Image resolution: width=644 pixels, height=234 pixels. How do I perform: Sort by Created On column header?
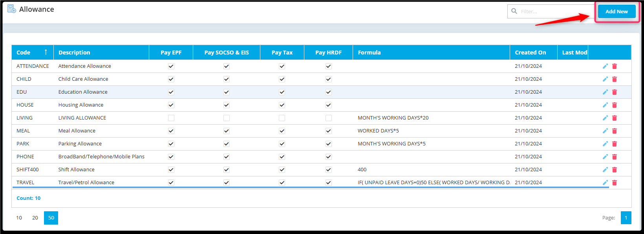(534, 53)
